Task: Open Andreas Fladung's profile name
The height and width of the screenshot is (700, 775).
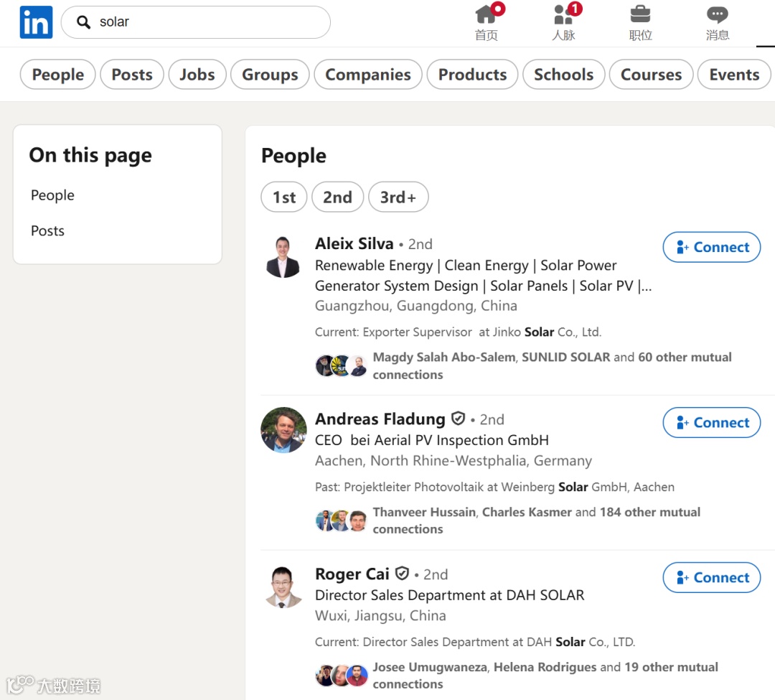Action: pyautogui.click(x=380, y=419)
